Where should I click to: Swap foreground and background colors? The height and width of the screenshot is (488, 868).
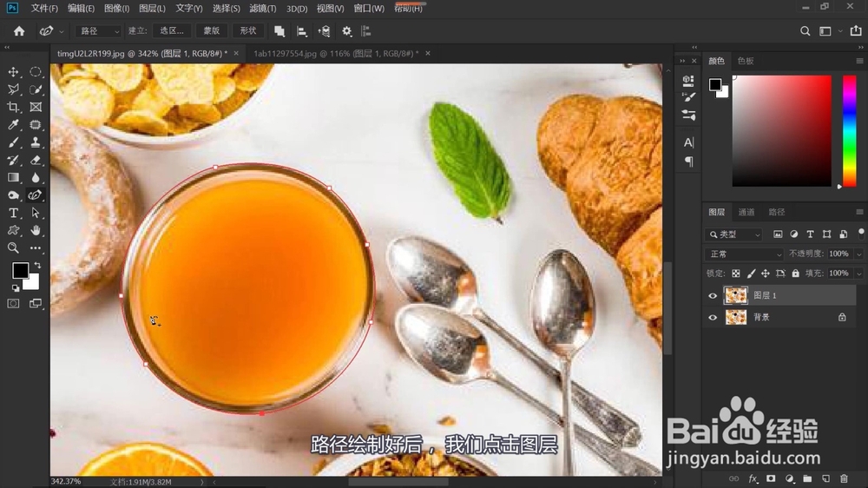[37, 266]
